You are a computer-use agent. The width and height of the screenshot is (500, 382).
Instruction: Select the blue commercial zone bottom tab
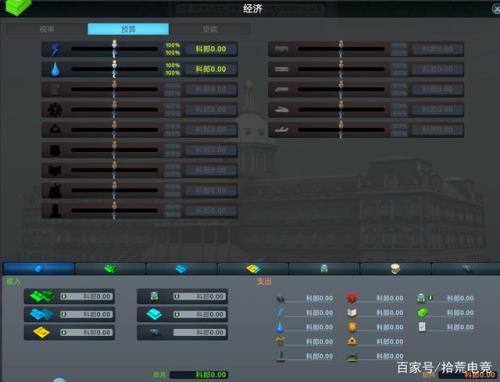pyautogui.click(x=182, y=268)
